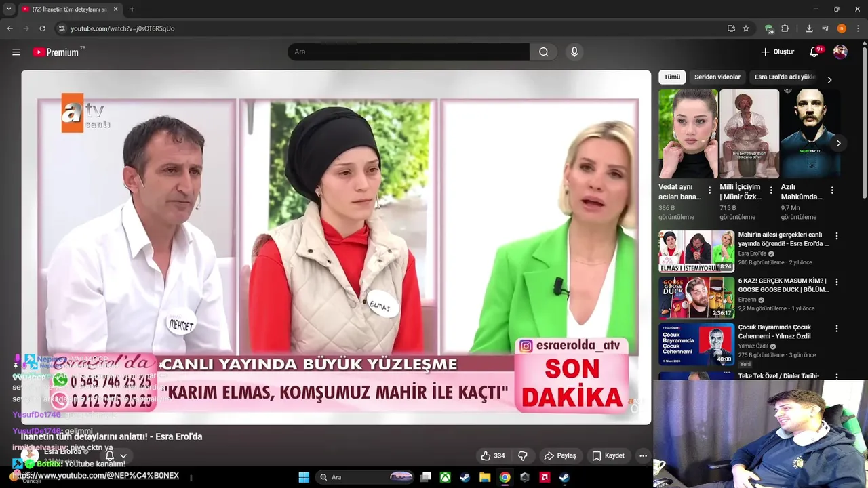868x488 pixels.
Task: Expand the tab search dropdown
Action: pos(9,9)
